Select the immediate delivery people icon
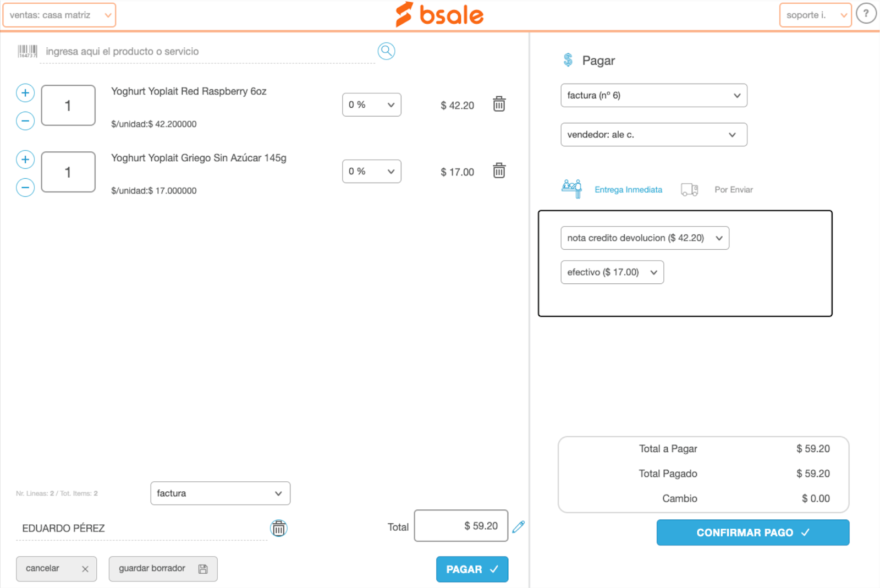Screen dimensions: 880x588 point(572,189)
